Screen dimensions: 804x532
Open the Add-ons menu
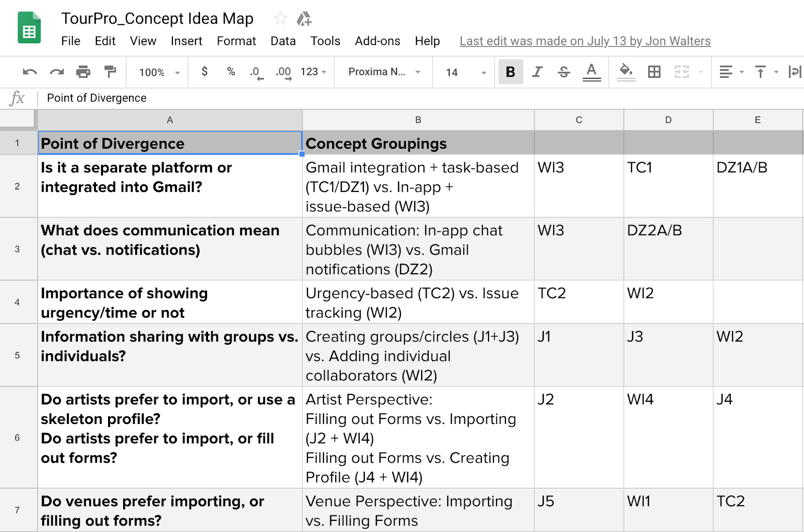point(377,41)
